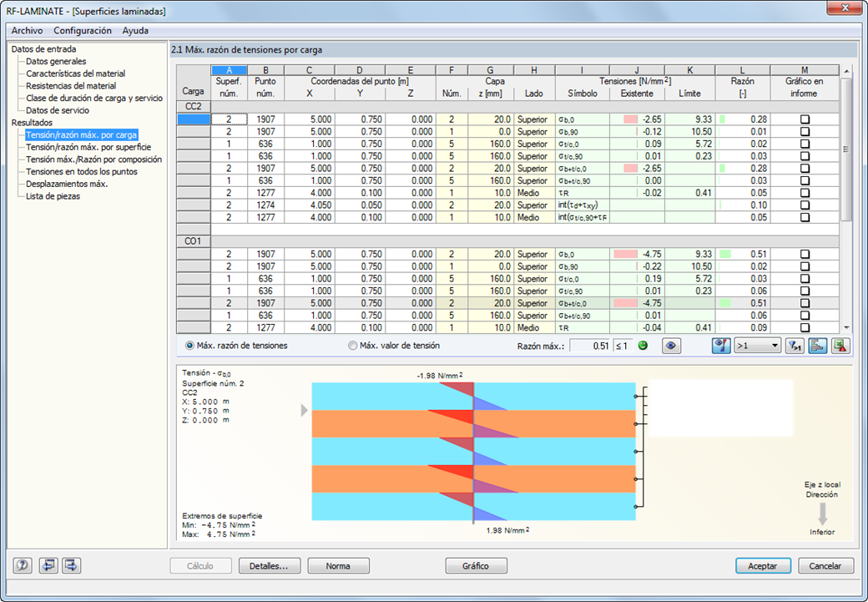Toggle the result rows display icon
The image size is (868, 602).
click(x=817, y=346)
